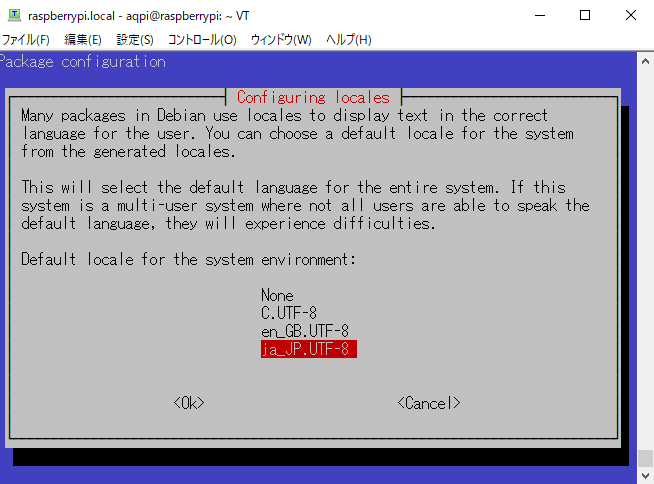Select the C.UTF-8 locale option
Viewport: 654px width, 484px height.
289,313
